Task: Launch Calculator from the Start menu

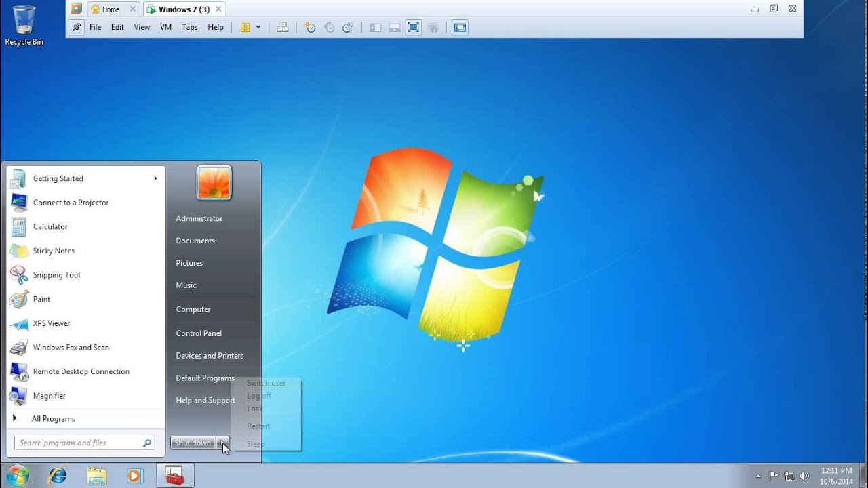Action: coord(85,226)
